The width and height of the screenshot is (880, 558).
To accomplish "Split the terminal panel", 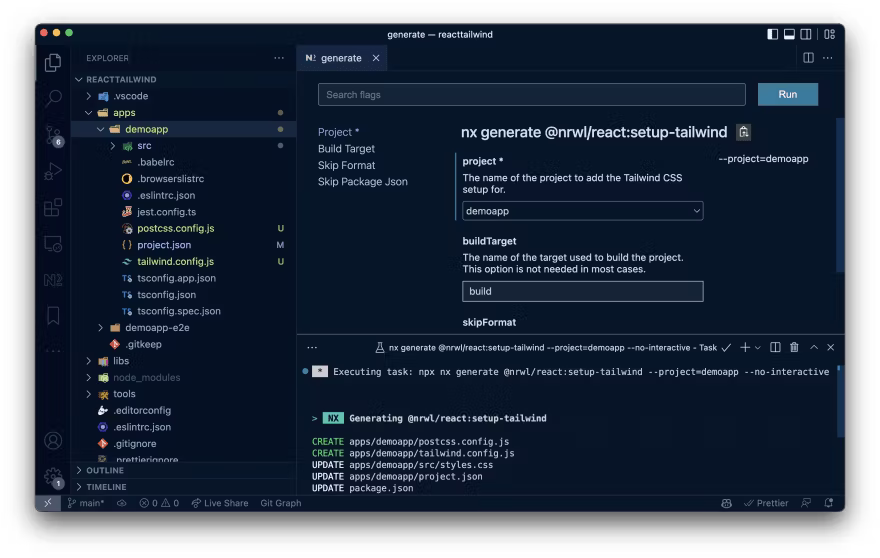I will point(775,347).
